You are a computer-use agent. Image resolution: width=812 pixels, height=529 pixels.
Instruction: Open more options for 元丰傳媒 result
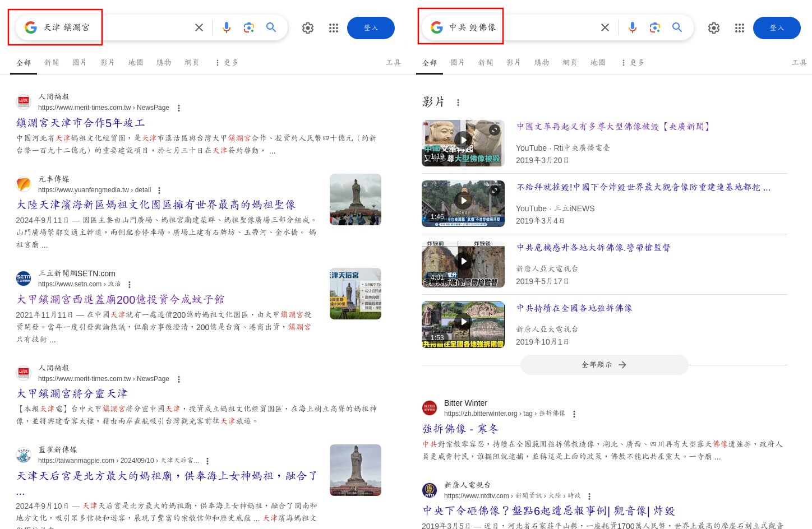(x=159, y=191)
